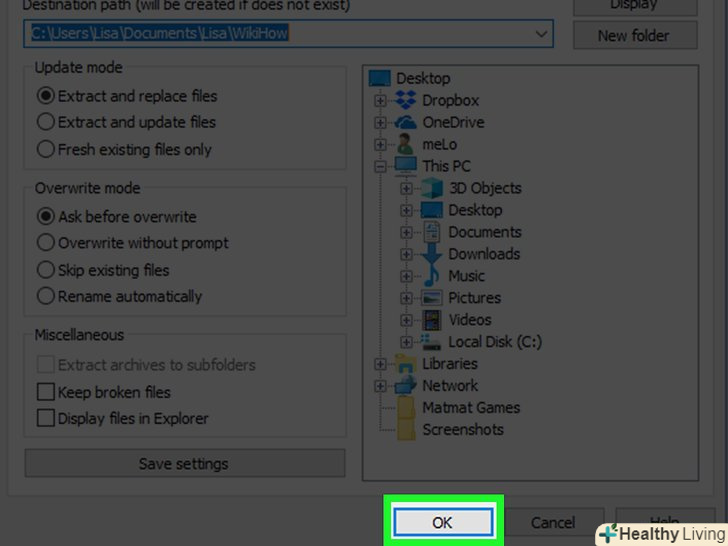This screenshot has height=546, width=728.
Task: Expand the Network tree node
Action: (x=380, y=385)
